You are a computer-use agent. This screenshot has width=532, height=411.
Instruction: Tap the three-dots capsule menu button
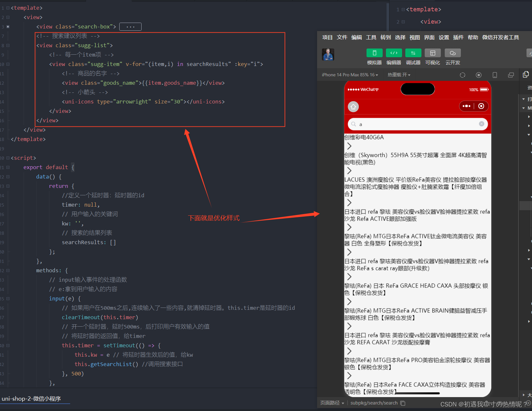point(466,106)
